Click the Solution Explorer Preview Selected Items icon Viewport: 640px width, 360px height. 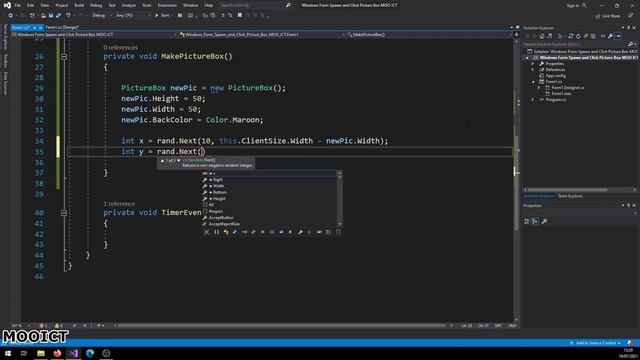pyautogui.click(x=618, y=36)
